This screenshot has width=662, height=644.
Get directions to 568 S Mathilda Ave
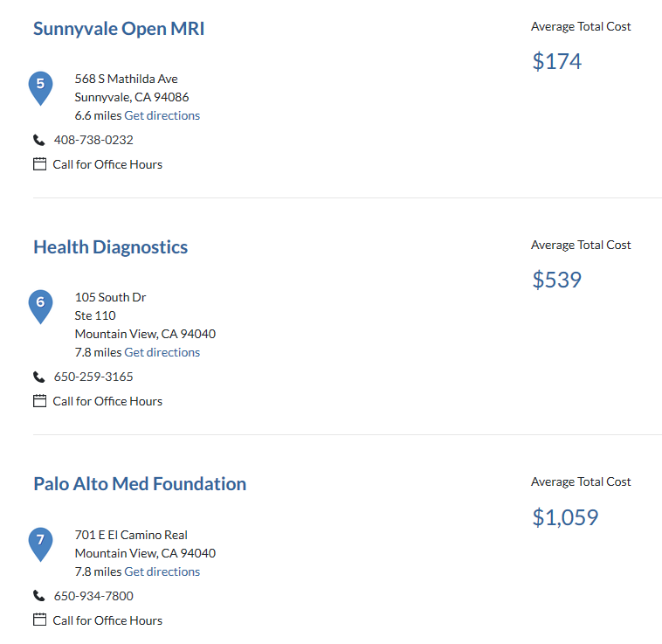point(162,115)
